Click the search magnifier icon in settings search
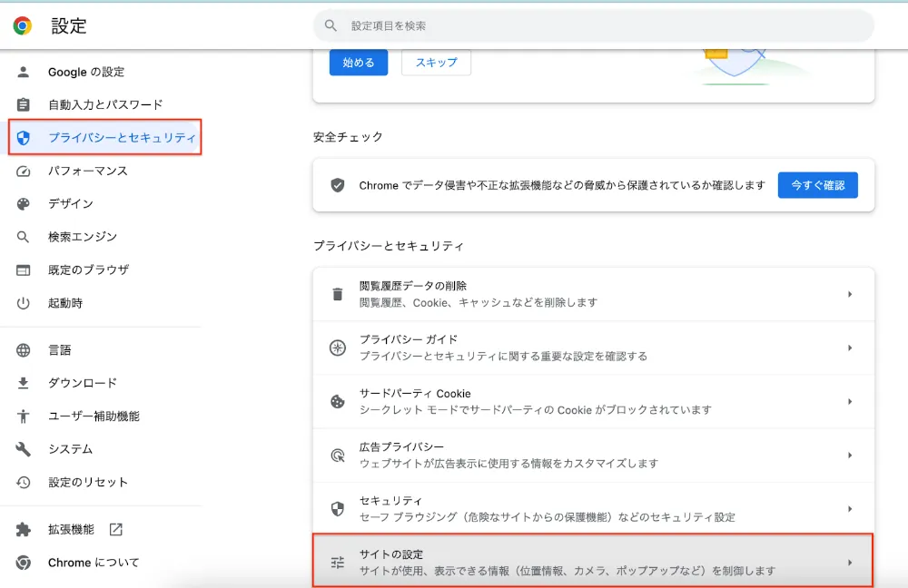The width and height of the screenshot is (908, 588). (x=331, y=25)
